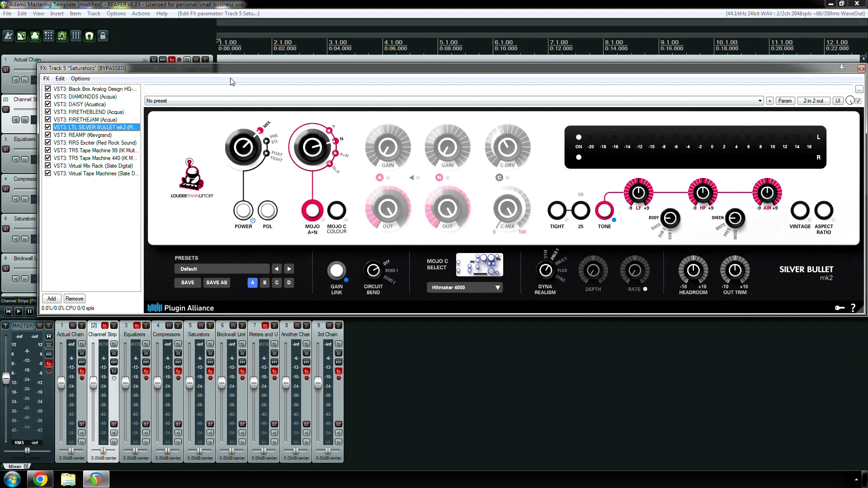Toggle the metronome icon in REAPER toolbar
Image resolution: width=868 pixels, height=488 pixels.
[x=8, y=36]
